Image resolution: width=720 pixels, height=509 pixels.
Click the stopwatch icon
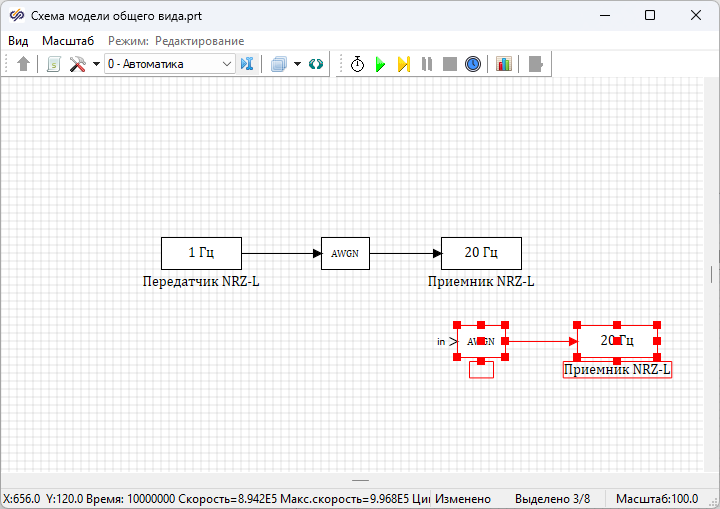[x=357, y=64]
